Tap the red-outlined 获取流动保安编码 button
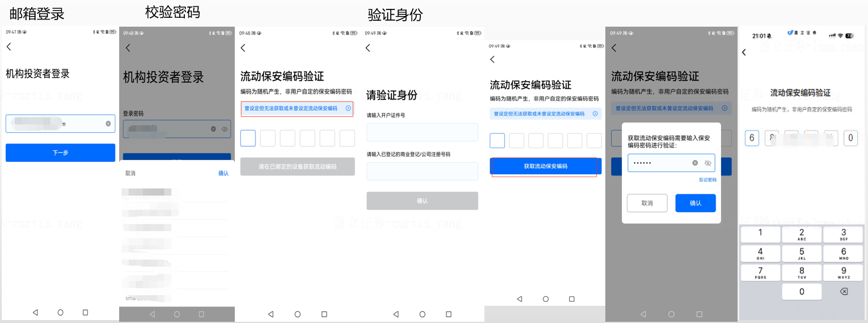 click(545, 167)
